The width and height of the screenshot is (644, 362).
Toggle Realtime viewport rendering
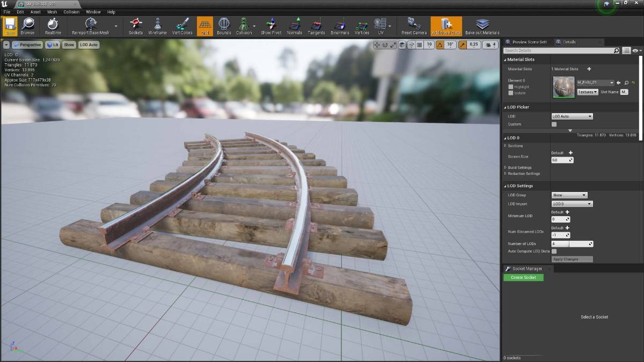pos(53,25)
